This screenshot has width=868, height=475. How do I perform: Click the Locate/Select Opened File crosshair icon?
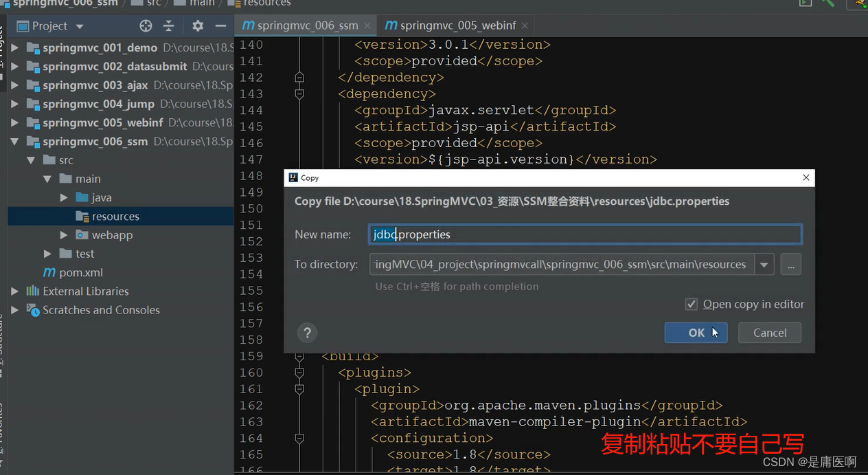click(146, 26)
